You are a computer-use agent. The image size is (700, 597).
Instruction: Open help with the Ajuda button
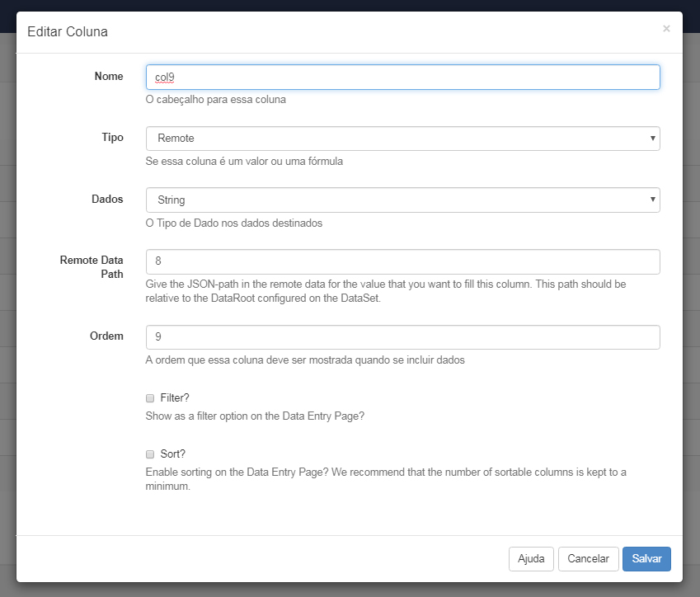[531, 558]
